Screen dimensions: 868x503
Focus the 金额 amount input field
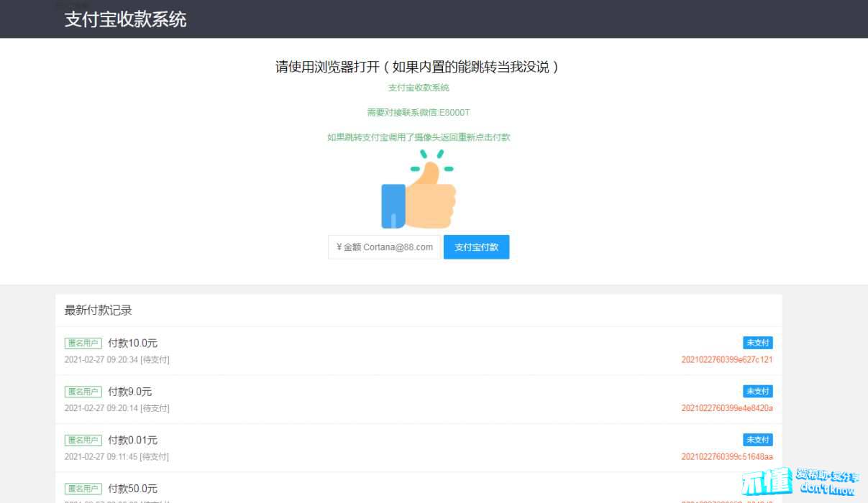click(x=384, y=247)
